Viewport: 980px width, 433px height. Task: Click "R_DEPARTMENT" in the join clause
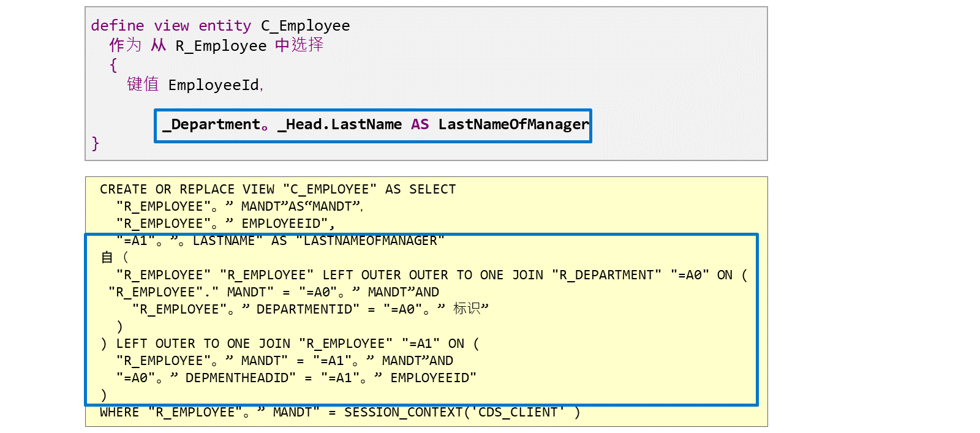[x=606, y=275]
